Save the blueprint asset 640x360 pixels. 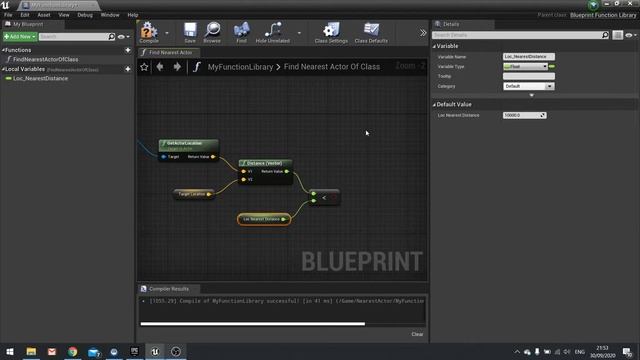click(x=190, y=33)
